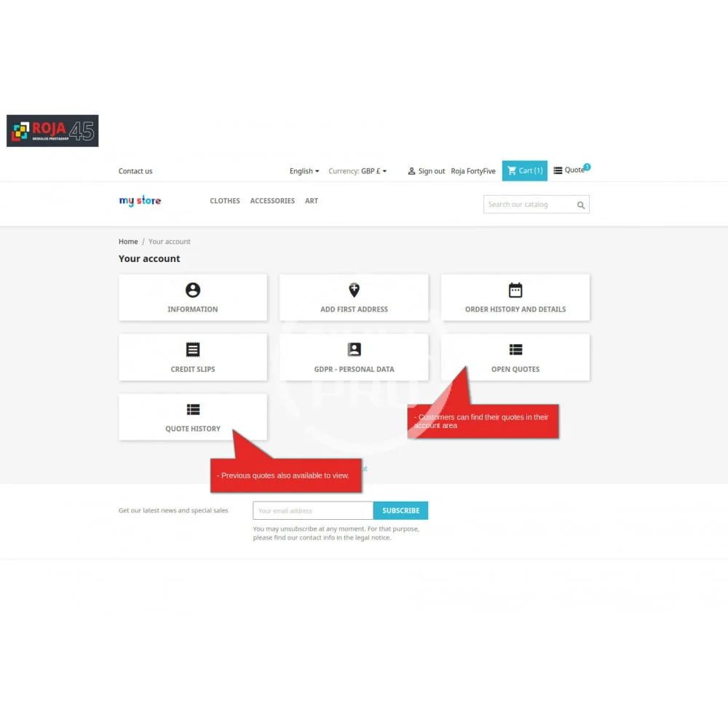Click the Information account person icon
Viewport: 728px width, 728px height.
193,290
